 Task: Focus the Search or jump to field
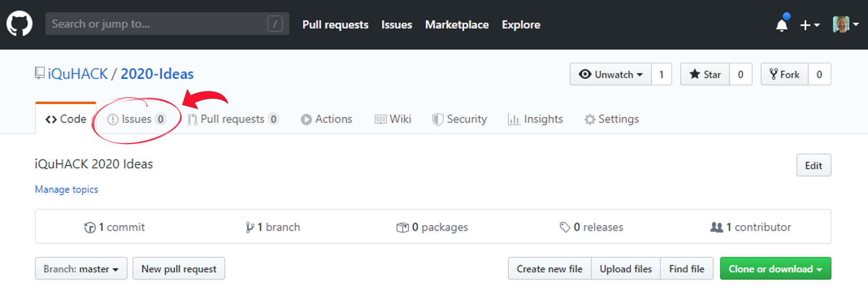167,24
